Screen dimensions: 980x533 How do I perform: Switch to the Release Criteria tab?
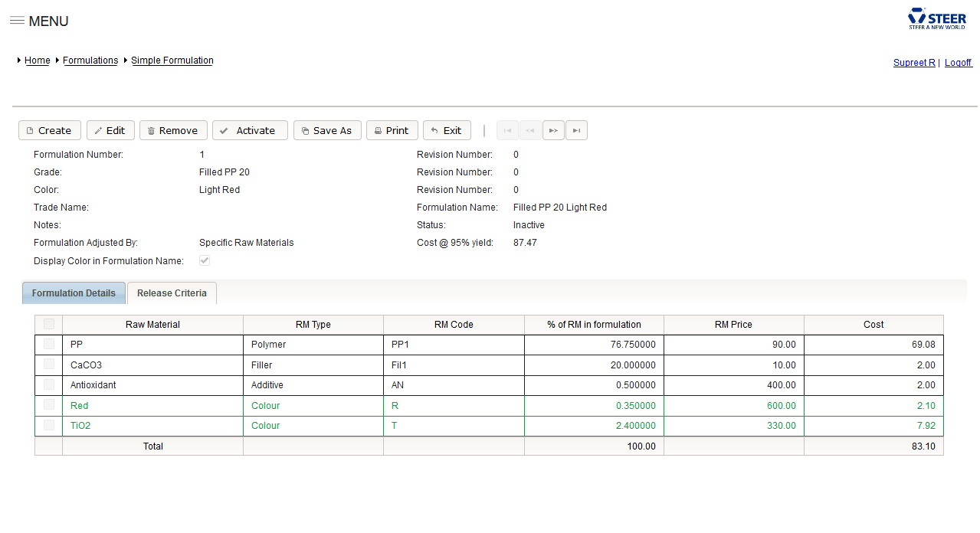coord(172,293)
